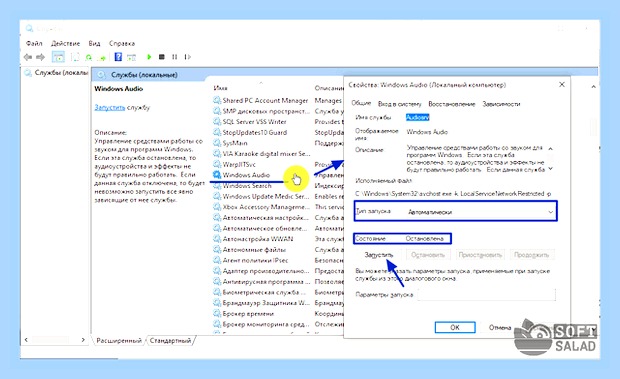Click the gear icon beside SysMain
The height and width of the screenshot is (379, 620).
[x=217, y=143]
